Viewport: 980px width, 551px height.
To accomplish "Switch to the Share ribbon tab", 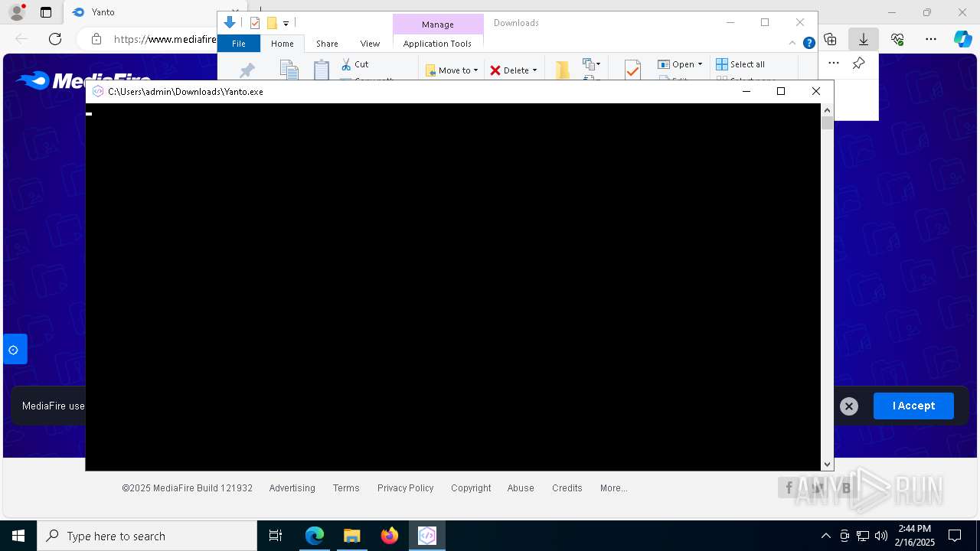I will (x=327, y=44).
